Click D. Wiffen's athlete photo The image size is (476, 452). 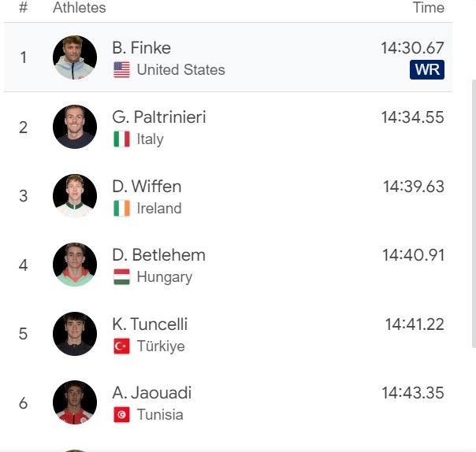tap(75, 195)
